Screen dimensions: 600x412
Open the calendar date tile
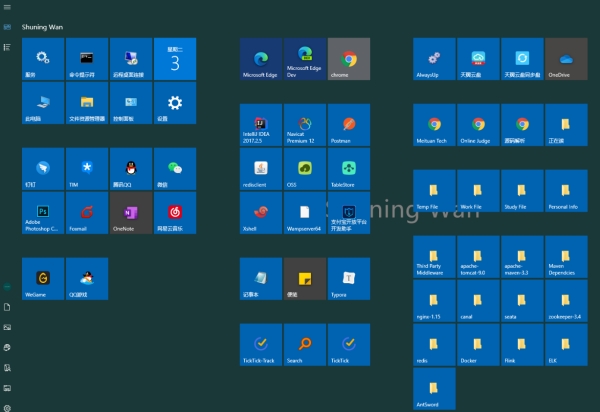174,59
